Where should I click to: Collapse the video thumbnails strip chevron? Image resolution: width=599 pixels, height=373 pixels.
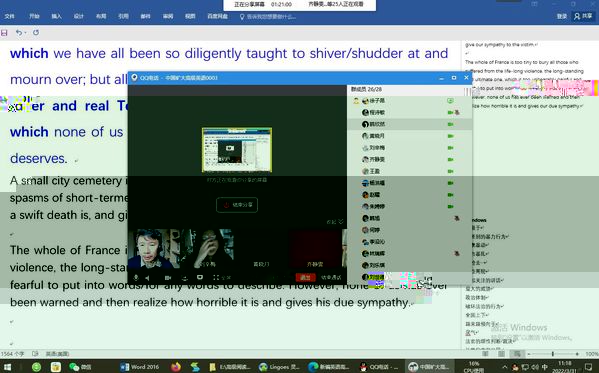coord(341,222)
